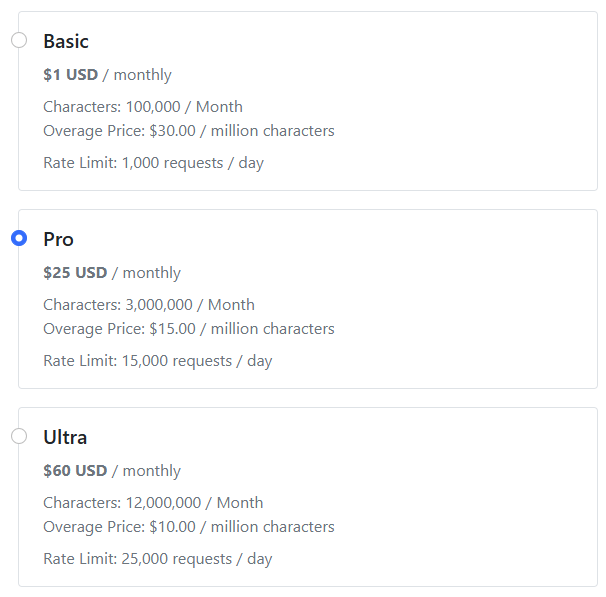Click the Pro plan title

(x=58, y=240)
